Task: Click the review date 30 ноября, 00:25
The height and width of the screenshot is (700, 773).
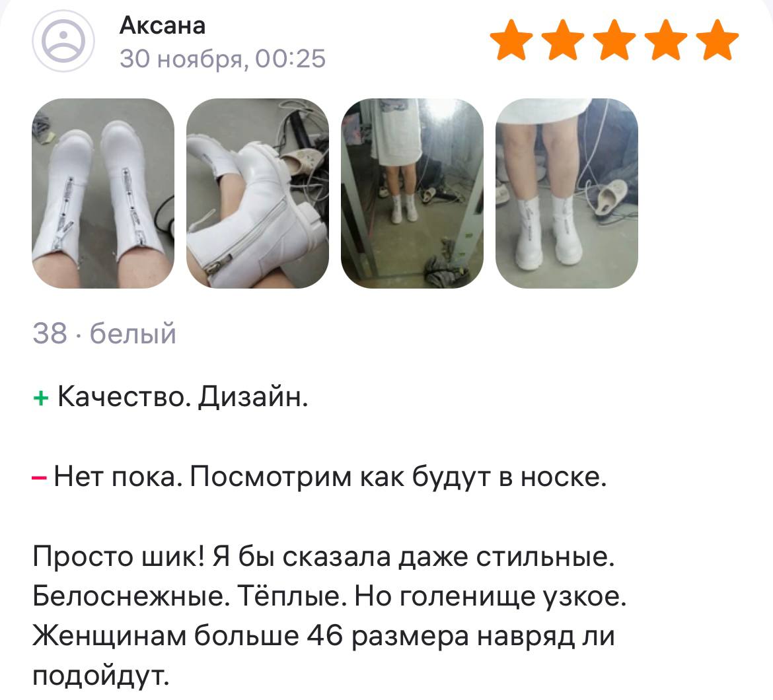Action: tap(223, 59)
